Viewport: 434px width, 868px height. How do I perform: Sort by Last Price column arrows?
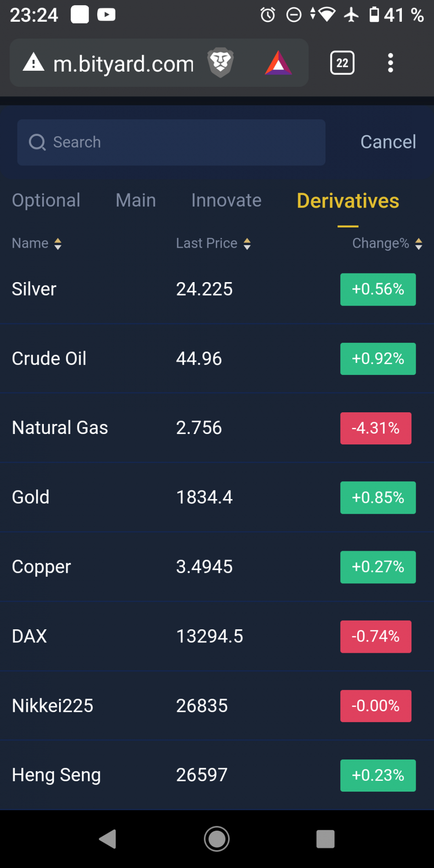pos(247,244)
